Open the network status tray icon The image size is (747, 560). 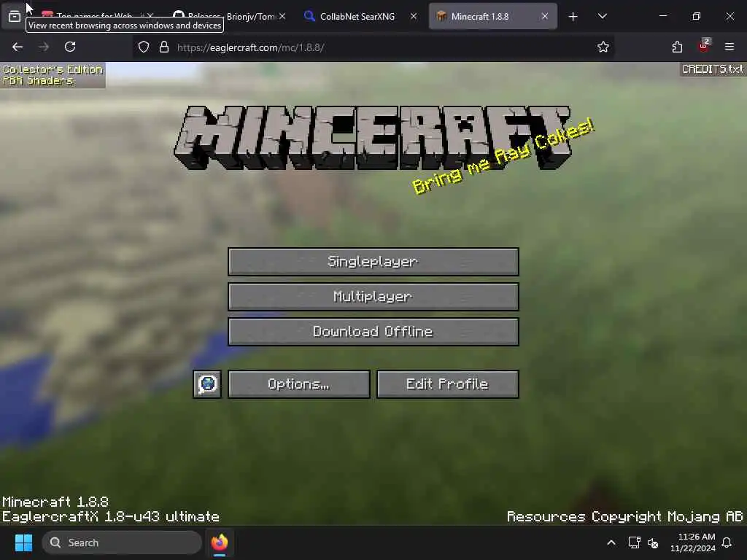[634, 542]
